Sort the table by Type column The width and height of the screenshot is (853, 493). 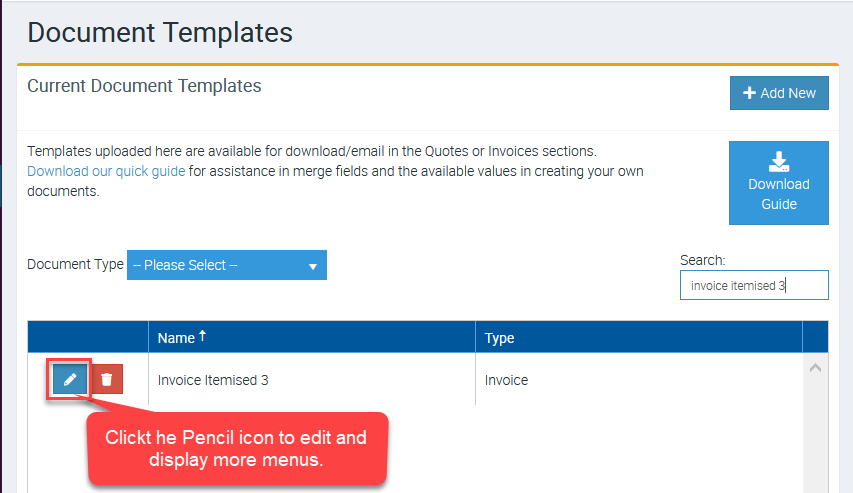499,338
